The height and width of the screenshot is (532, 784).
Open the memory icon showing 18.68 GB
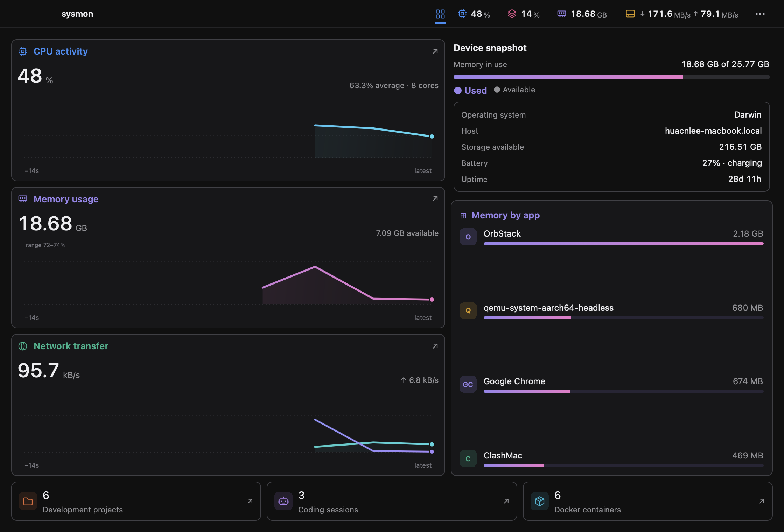coord(561,14)
